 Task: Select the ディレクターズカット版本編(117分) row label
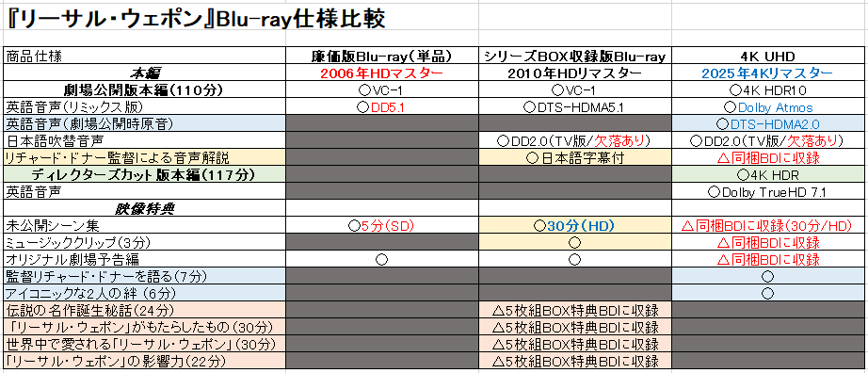144,174
